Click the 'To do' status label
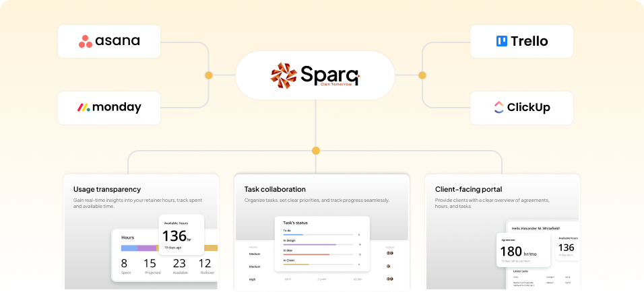This screenshot has width=644, height=292. (287, 231)
